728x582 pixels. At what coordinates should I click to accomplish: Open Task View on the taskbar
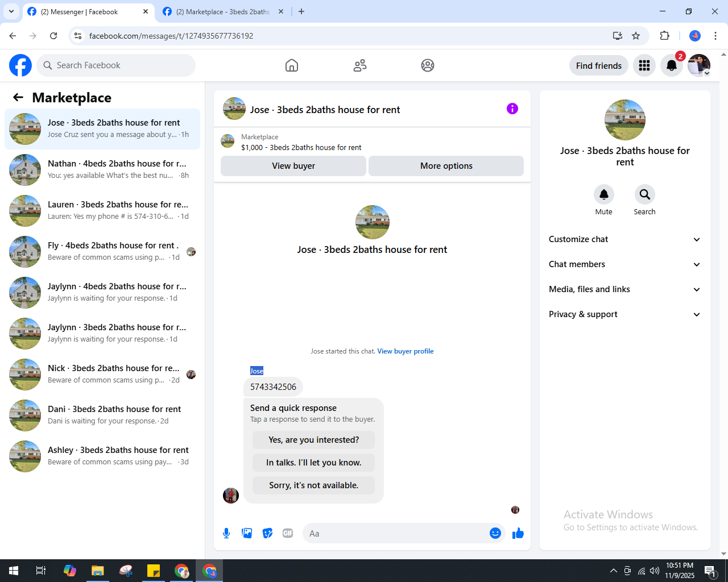[x=41, y=571]
